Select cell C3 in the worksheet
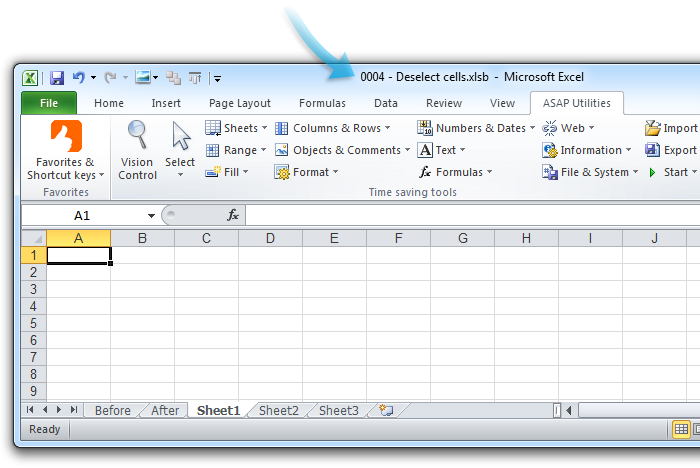 [x=206, y=289]
